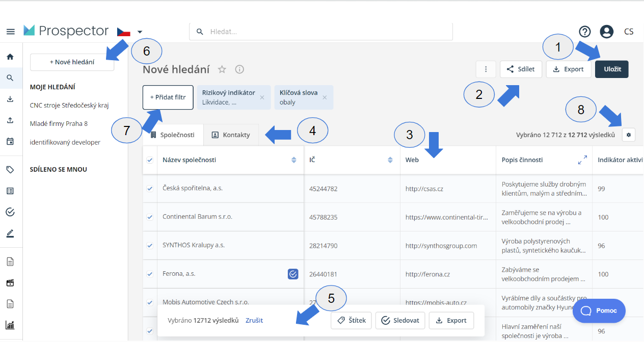Viewport: 644px width, 363px height.
Task: Open the calendar icon in the sidebar
Action: coord(10,141)
